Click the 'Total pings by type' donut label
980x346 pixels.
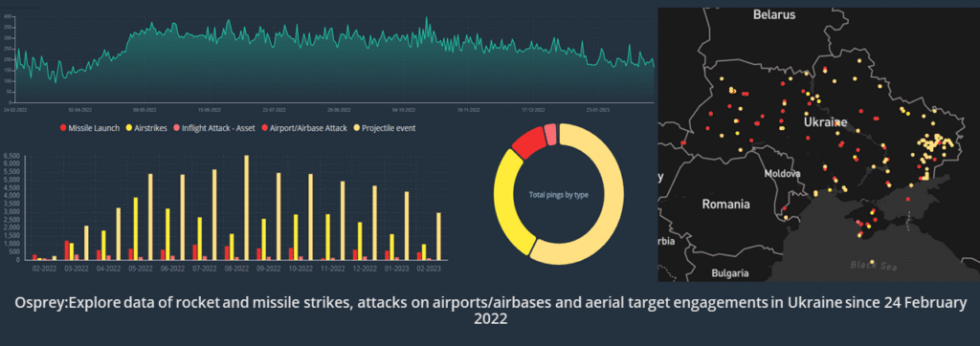[558, 195]
